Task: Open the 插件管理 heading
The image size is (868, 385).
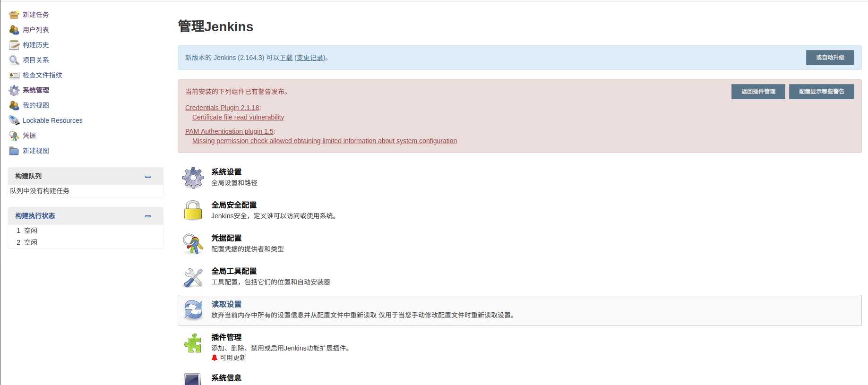Action: pos(226,337)
